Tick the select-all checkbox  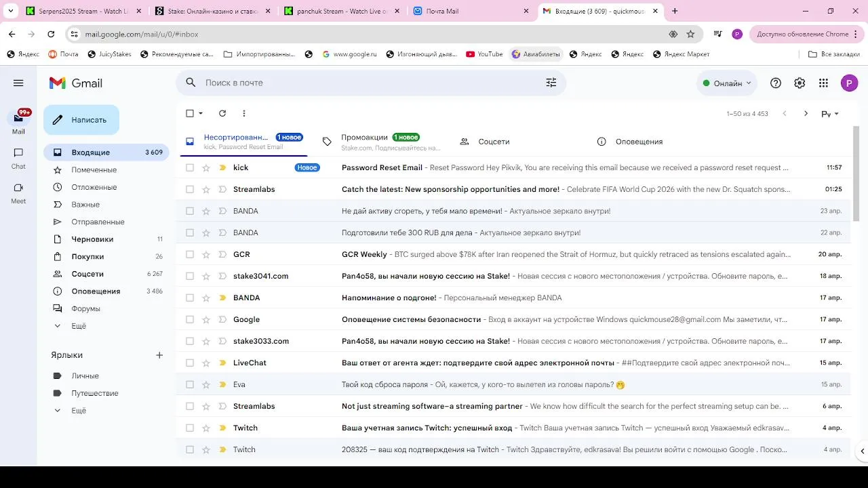[190, 113]
